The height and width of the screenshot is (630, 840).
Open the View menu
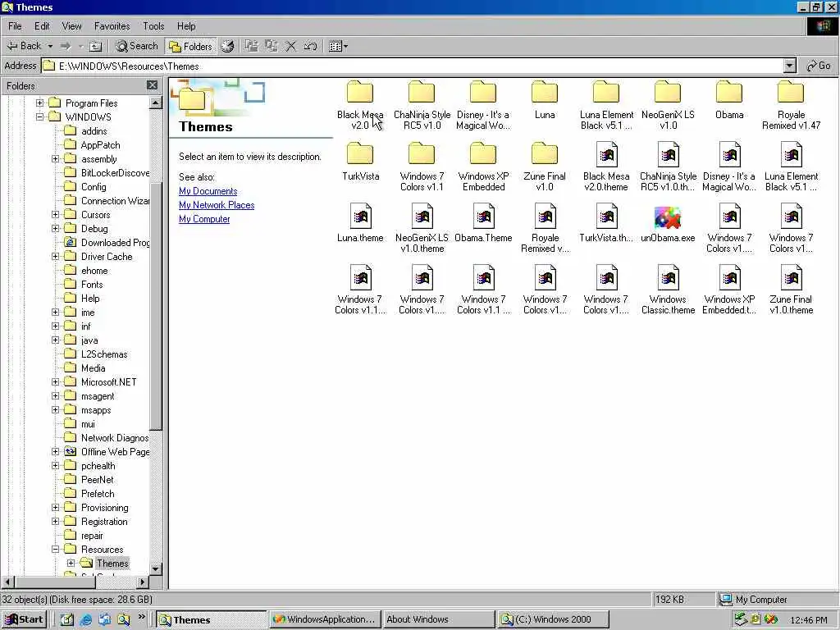(72, 26)
